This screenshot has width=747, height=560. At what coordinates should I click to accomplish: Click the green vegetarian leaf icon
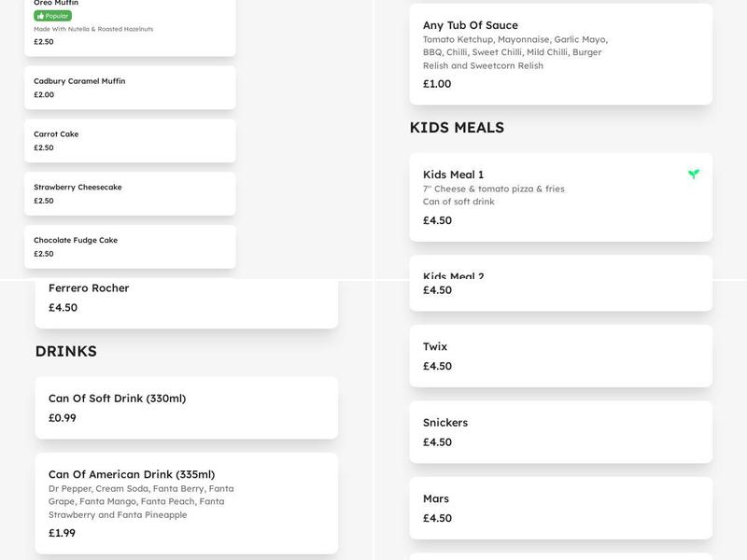pyautogui.click(x=693, y=174)
